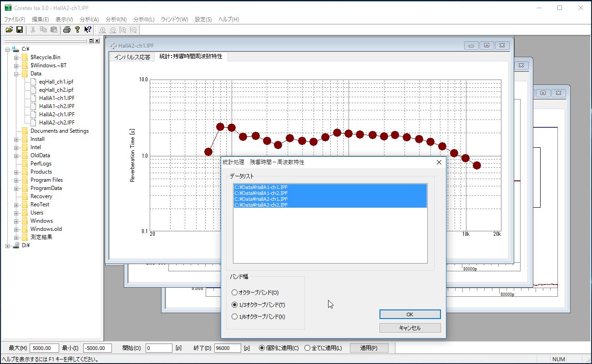Screen dimensions: 592x364
Task: Select the 1/3オクターブバンド(T) radio button
Action: coord(235,305)
